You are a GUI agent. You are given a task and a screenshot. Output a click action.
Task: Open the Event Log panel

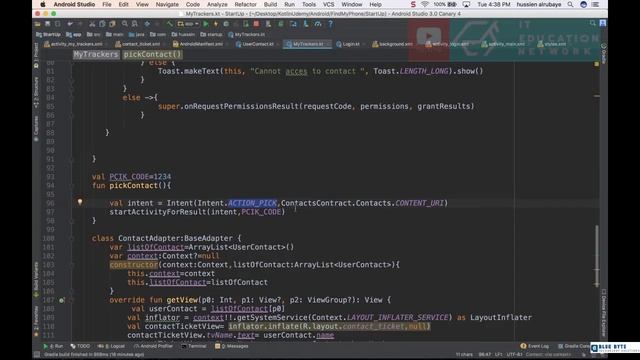pyautogui.click(x=535, y=346)
